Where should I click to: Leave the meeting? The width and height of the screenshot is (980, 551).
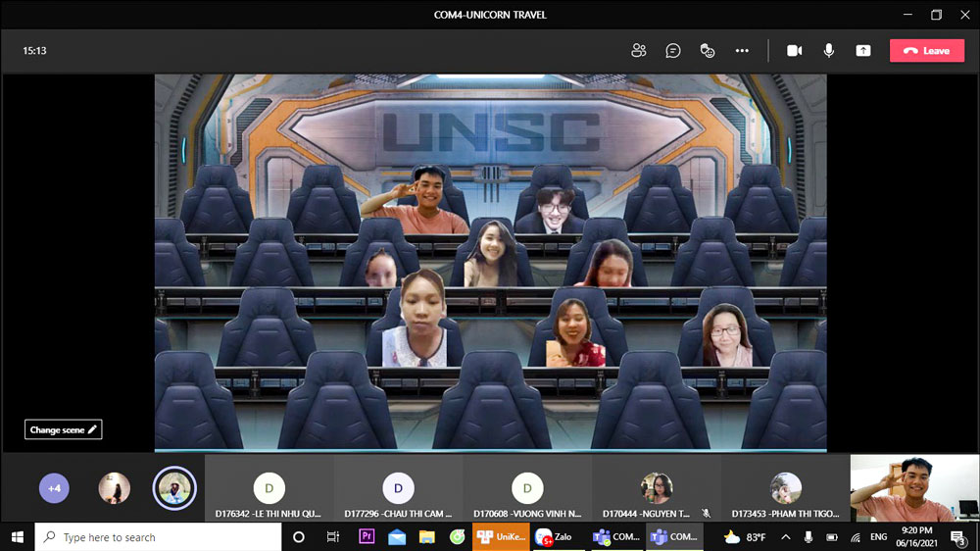tap(927, 51)
